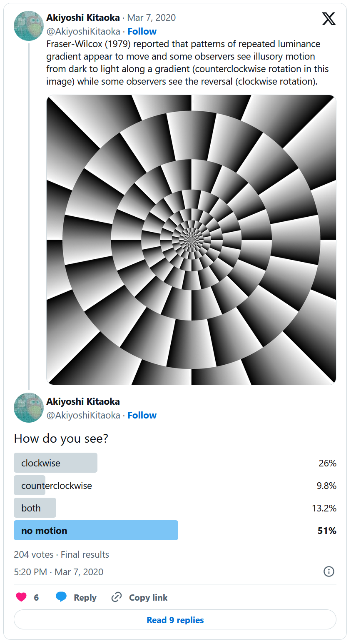Click the Mar 7, 2020 header date
351x644 pixels.
pyautogui.click(x=152, y=18)
